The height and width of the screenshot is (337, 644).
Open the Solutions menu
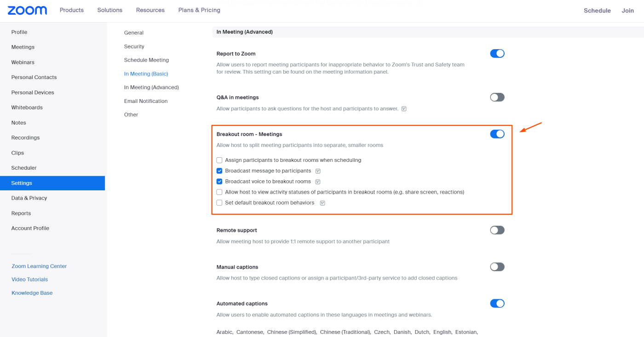point(110,10)
